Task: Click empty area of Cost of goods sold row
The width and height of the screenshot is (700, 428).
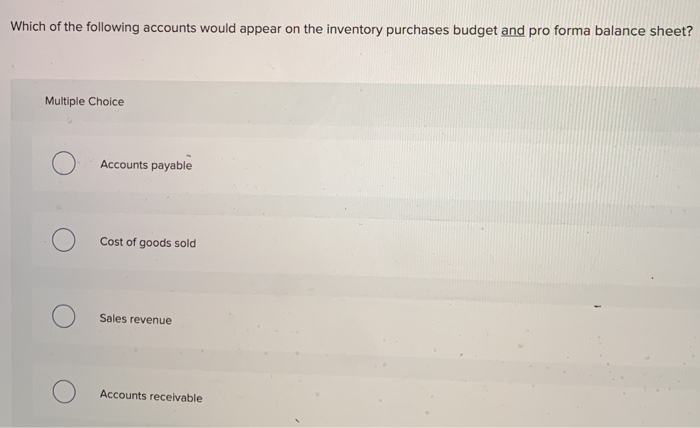Action: click(x=424, y=243)
